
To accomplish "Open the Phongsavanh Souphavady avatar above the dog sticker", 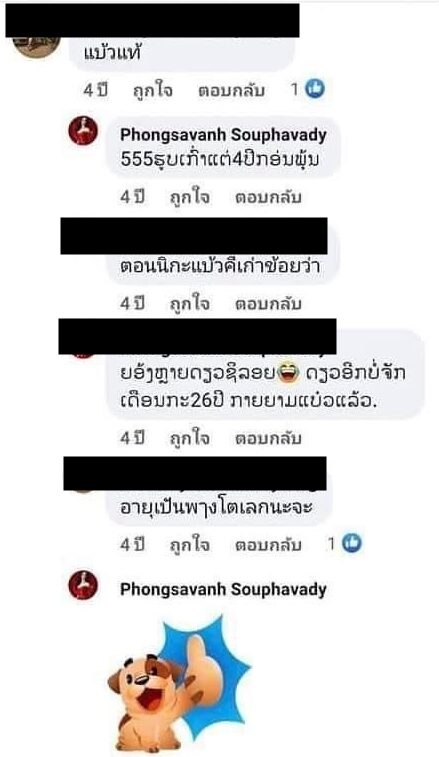I will click(83, 585).
